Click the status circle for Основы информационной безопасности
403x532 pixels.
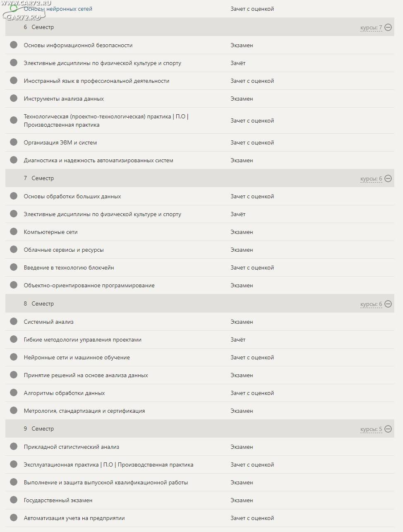tap(14, 45)
